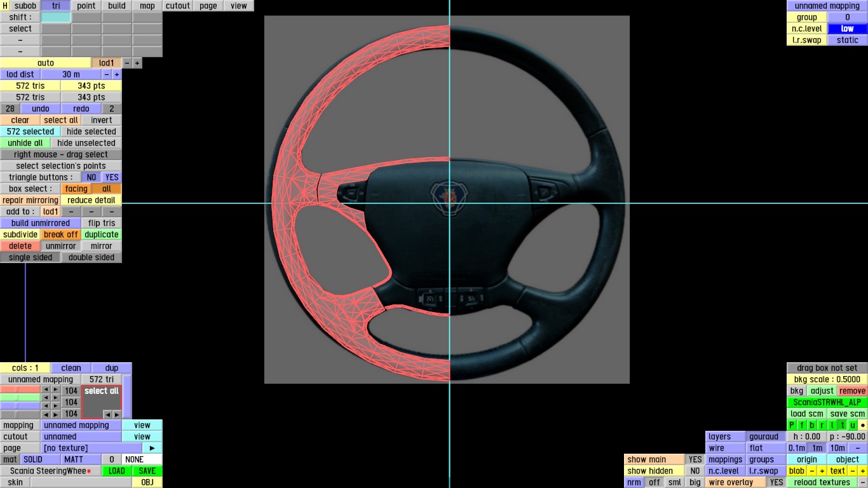Click the yellow H button

[x=5, y=6]
